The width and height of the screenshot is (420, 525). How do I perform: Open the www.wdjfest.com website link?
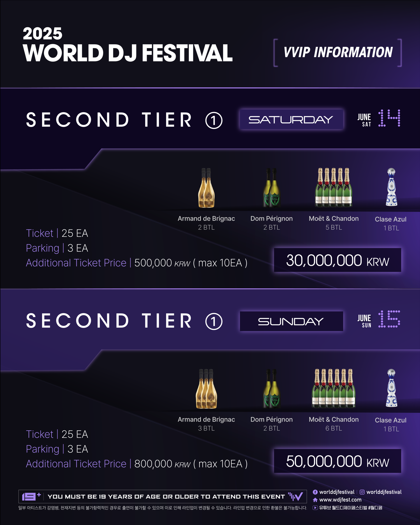[340, 500]
